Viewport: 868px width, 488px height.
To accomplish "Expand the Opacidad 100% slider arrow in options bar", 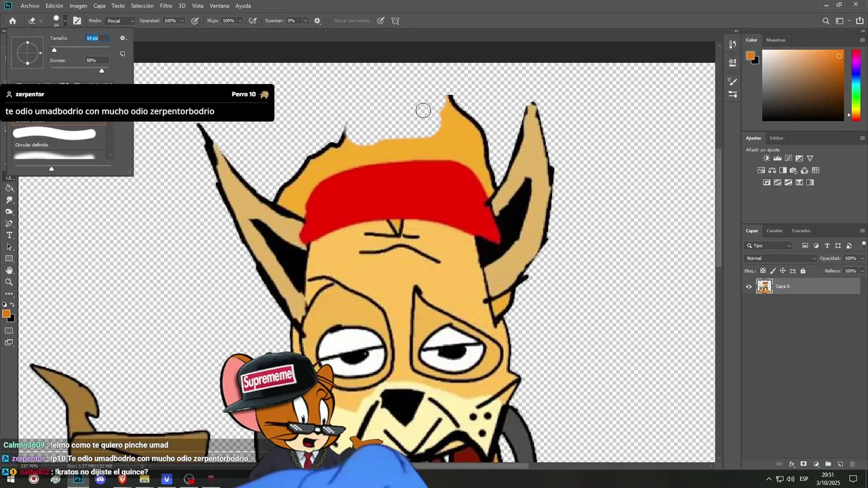I will (182, 21).
